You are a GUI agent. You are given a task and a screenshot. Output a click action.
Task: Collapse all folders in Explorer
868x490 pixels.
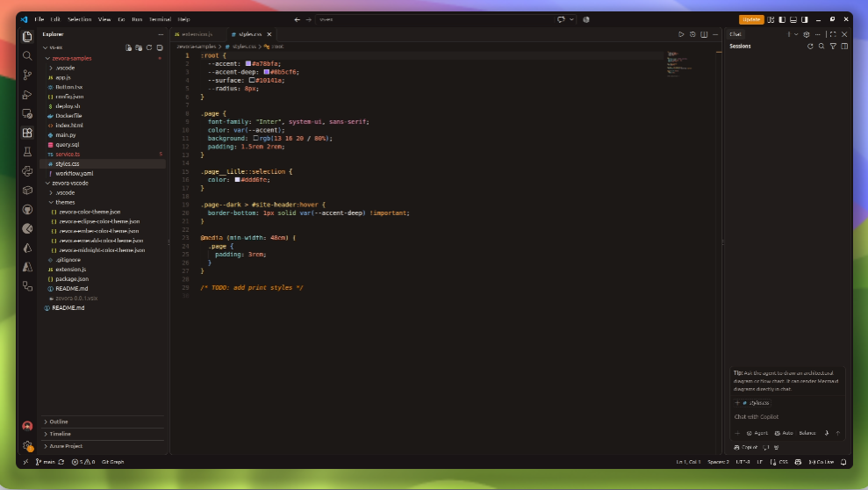160,47
